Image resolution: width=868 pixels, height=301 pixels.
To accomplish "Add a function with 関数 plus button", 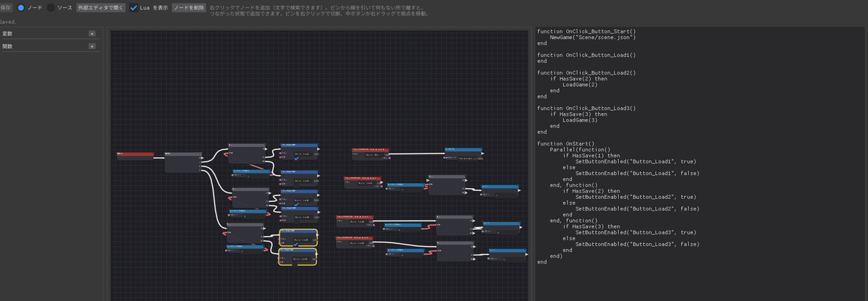I will pos(92,46).
